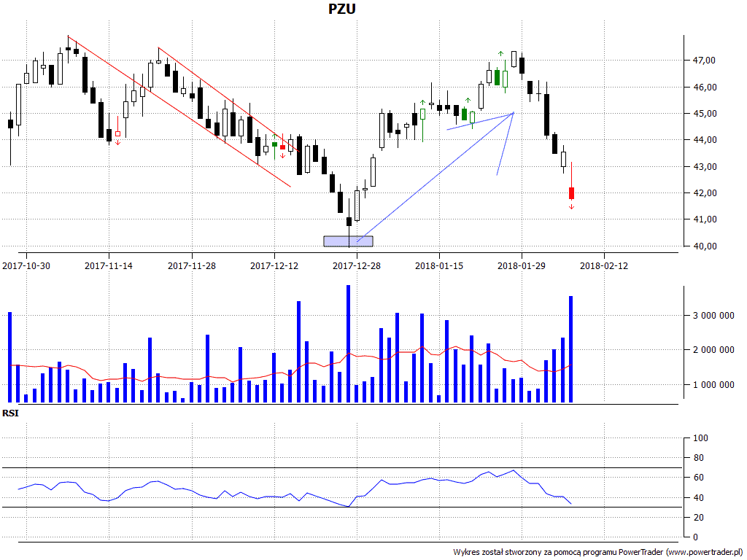Select the 100 RSI scale label
Viewport: 747px width, 560px height.
coord(700,438)
